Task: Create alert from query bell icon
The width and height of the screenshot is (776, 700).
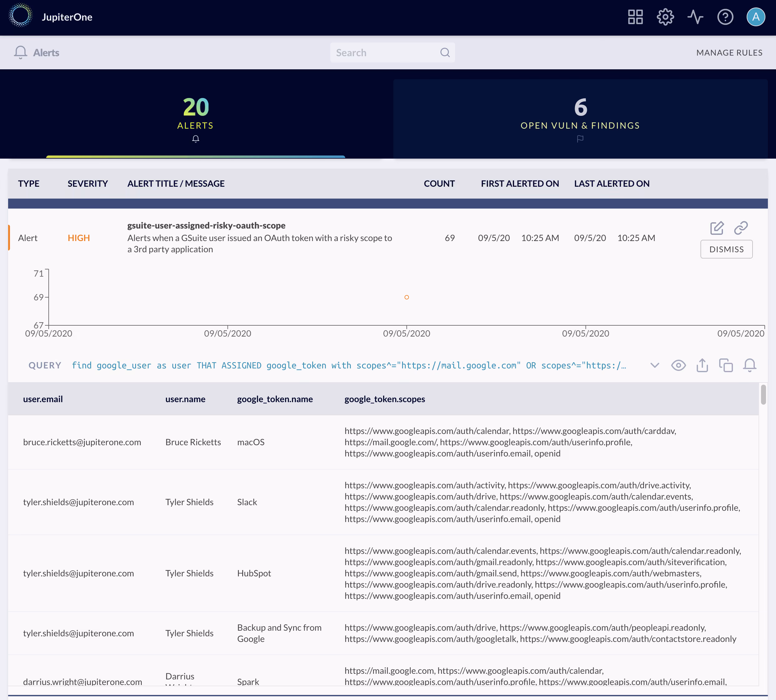Action: point(749,365)
